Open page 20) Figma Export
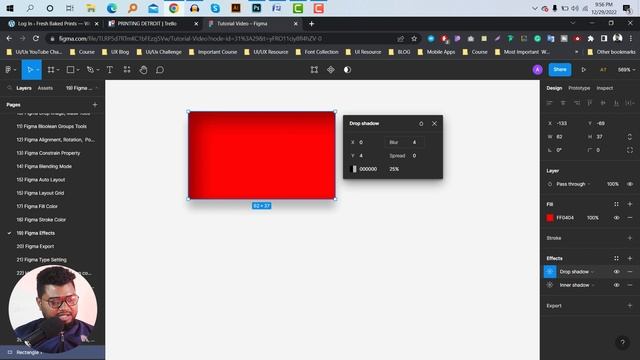Image resolution: width=640 pixels, height=360 pixels. pyautogui.click(x=35, y=246)
